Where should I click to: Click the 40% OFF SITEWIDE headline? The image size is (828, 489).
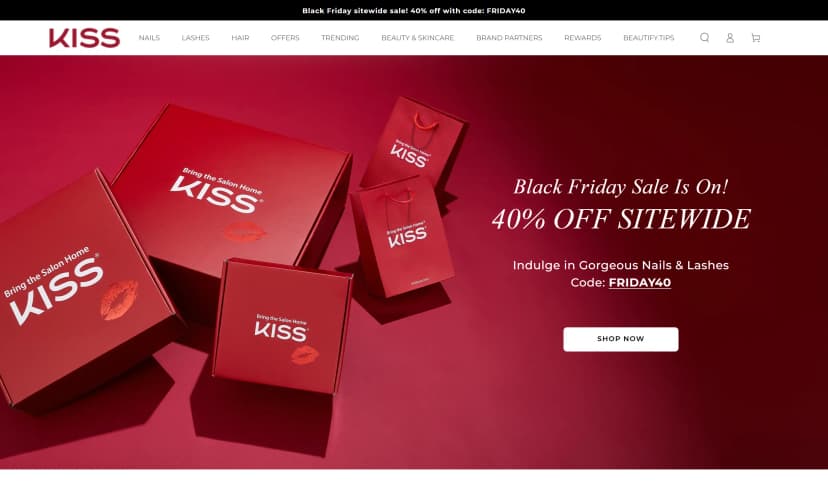621,219
